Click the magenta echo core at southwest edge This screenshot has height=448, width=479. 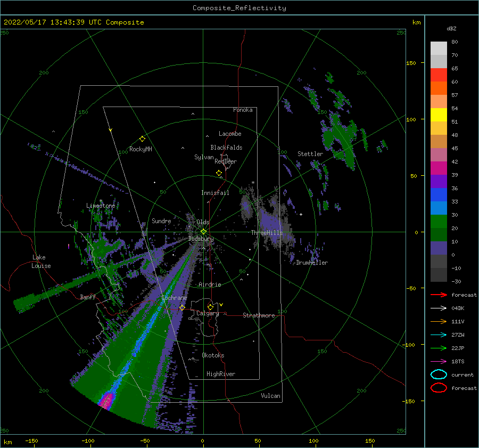(107, 400)
